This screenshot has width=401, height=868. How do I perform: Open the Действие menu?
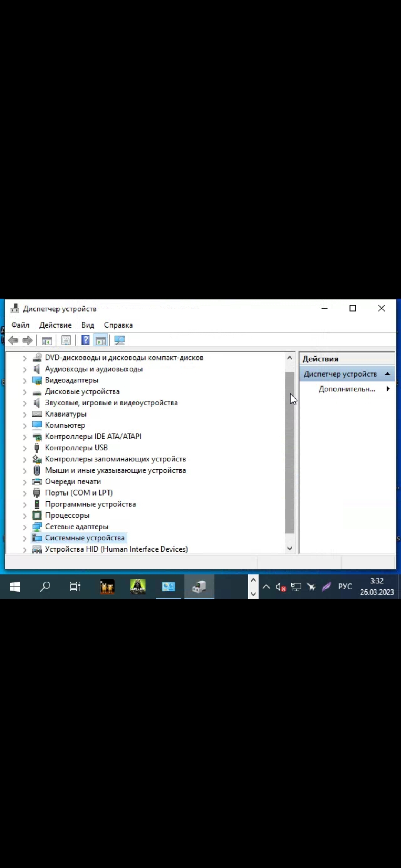tap(55, 325)
